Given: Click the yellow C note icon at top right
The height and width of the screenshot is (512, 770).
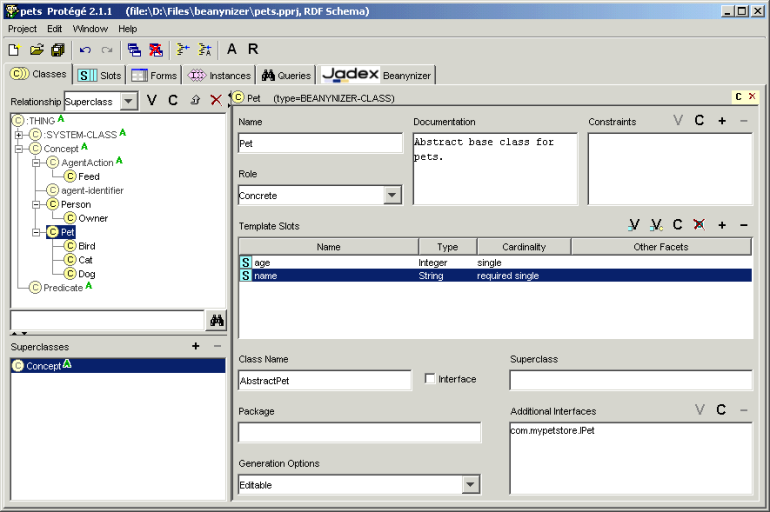Looking at the screenshot, I should click(x=739, y=97).
